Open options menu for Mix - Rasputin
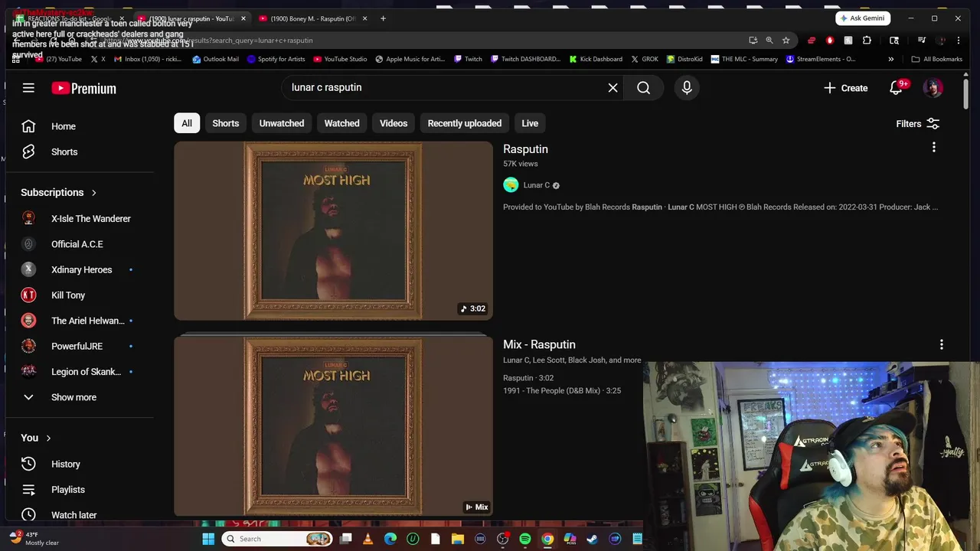Image resolution: width=980 pixels, height=551 pixels. tap(941, 344)
